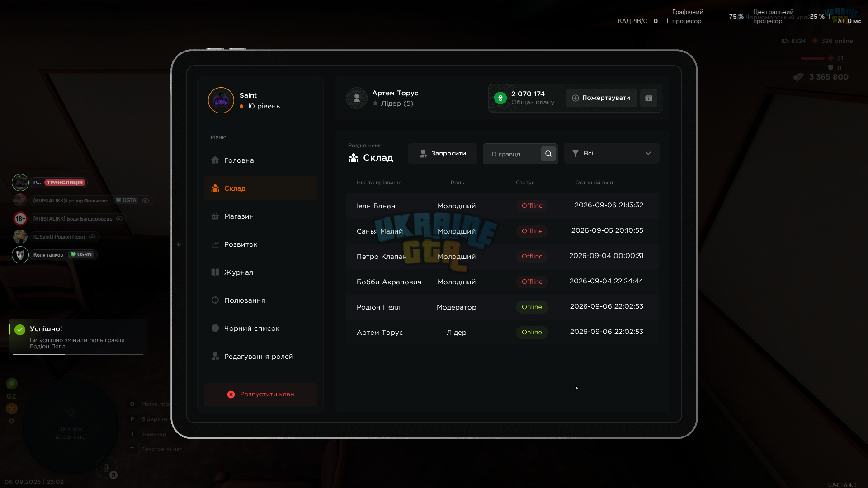Open Редагування ролей in the sidebar
868x488 pixels.
tap(260, 357)
